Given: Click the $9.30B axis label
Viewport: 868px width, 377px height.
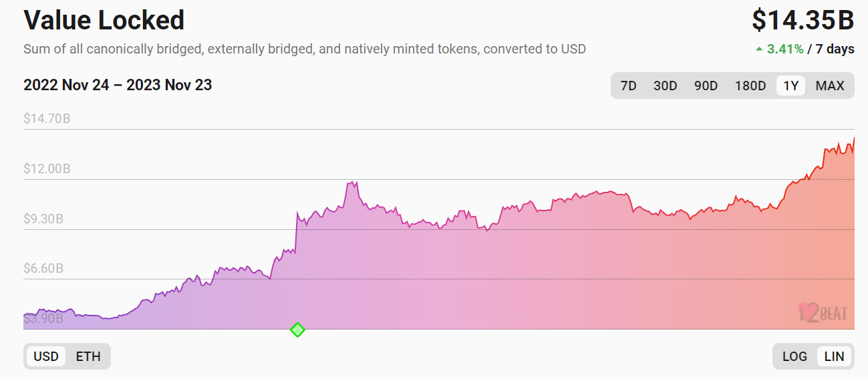Looking at the screenshot, I should coord(43,219).
